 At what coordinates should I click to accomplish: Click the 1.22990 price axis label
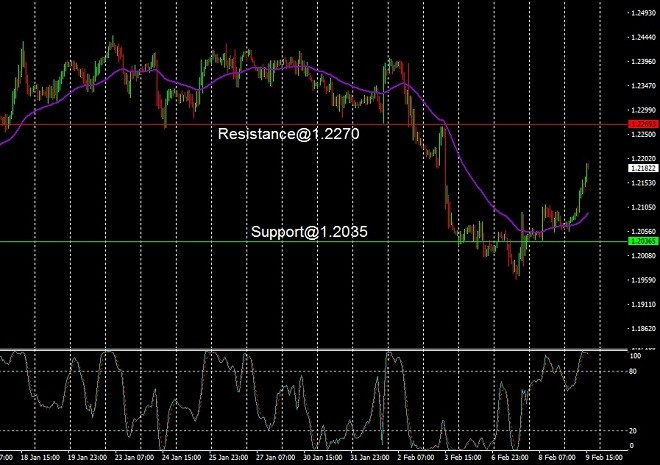[x=644, y=110]
